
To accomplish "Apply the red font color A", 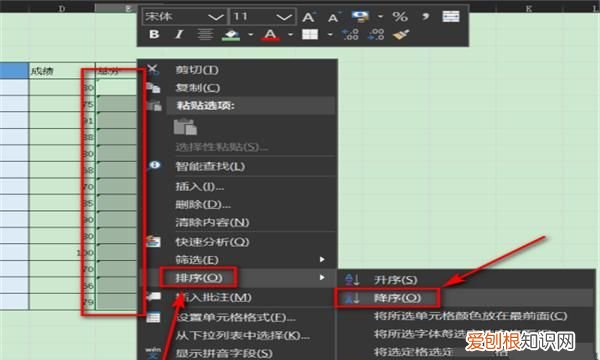I will pos(271,35).
